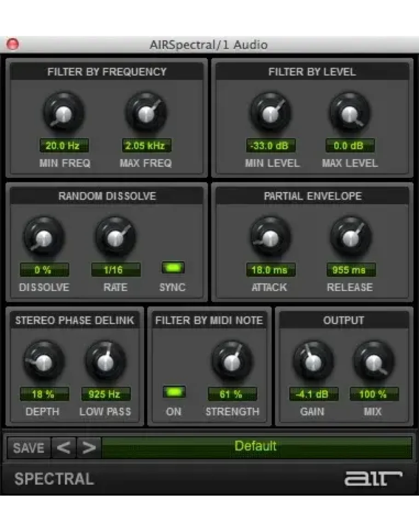
Task: Go to previous preset with left arrow
Action: click(x=64, y=448)
